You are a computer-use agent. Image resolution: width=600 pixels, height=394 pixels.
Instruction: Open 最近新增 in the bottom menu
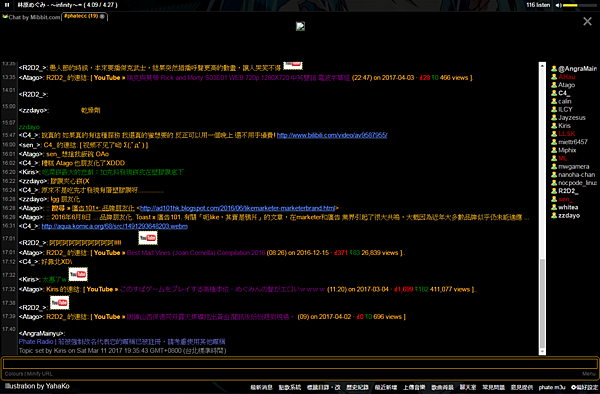(x=386, y=387)
